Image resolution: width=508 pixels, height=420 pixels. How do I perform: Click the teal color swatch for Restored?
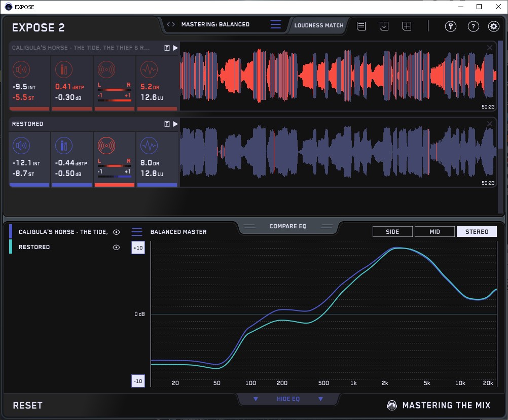[x=11, y=247]
